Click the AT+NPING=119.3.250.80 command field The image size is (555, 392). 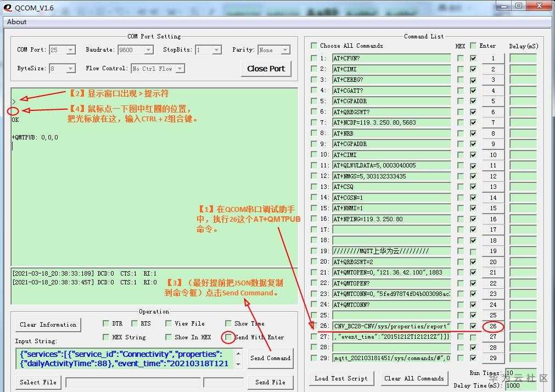391,219
